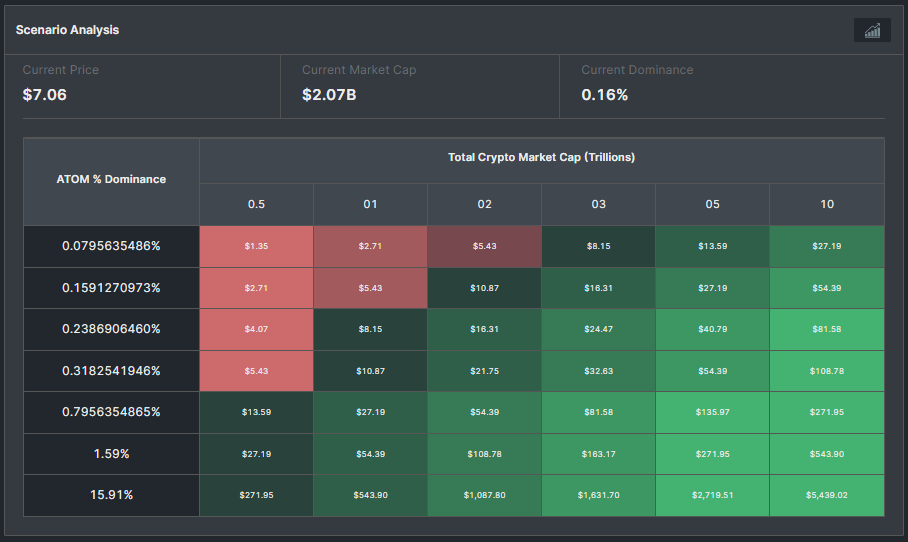Select the $24.47 scenario cell

point(598,329)
